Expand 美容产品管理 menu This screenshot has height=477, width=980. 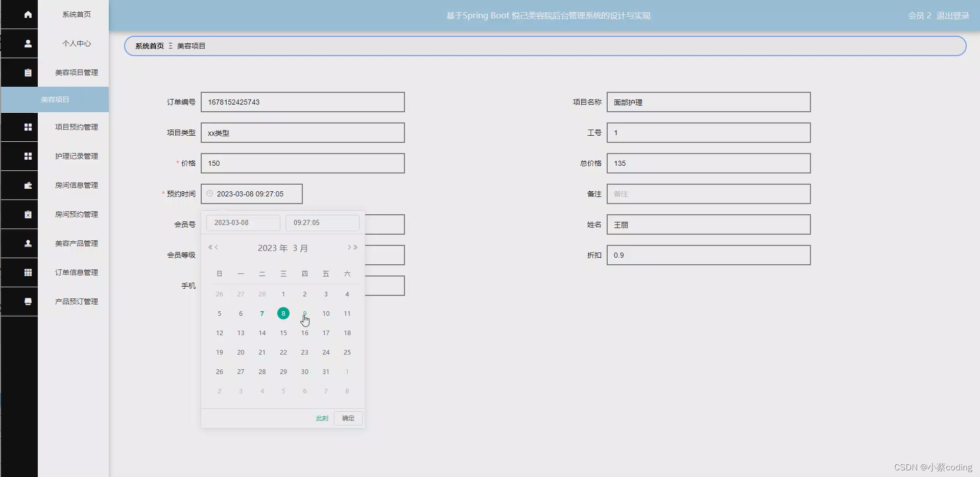(77, 243)
